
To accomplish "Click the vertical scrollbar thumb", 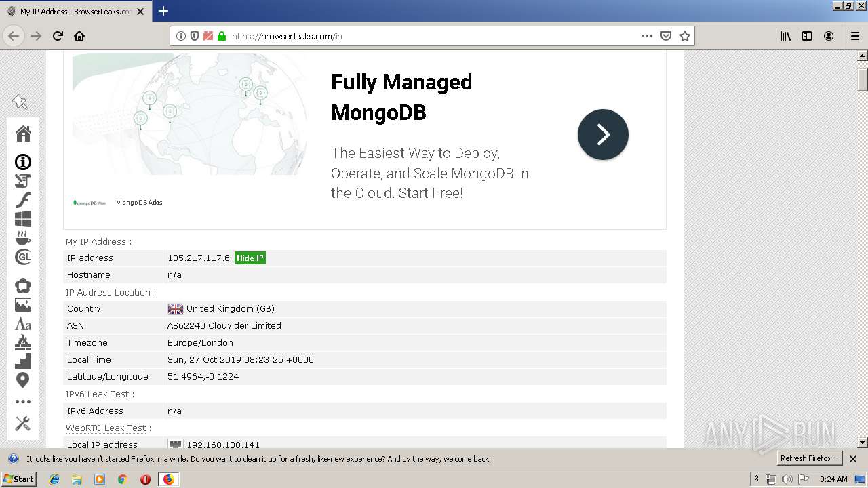I will tap(863, 79).
